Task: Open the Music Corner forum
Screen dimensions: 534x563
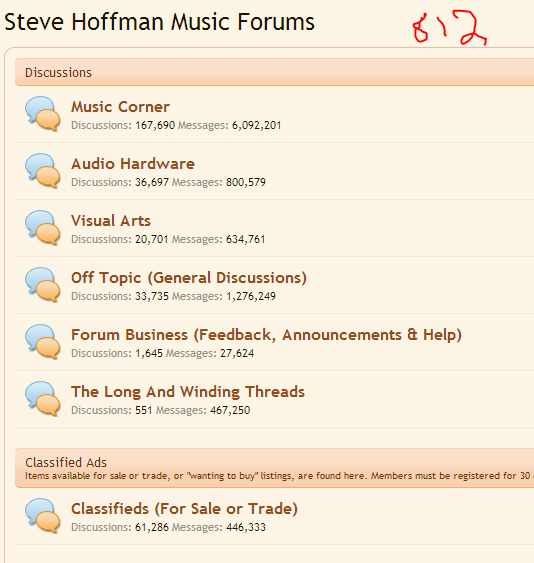Action: [x=120, y=107]
